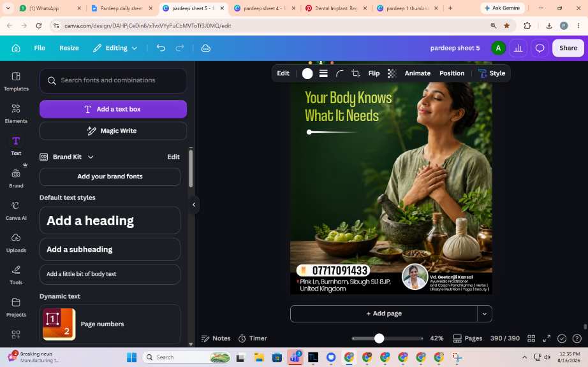Open the Elements panel in sidebar
This screenshot has width=588, height=367.
pos(16,113)
